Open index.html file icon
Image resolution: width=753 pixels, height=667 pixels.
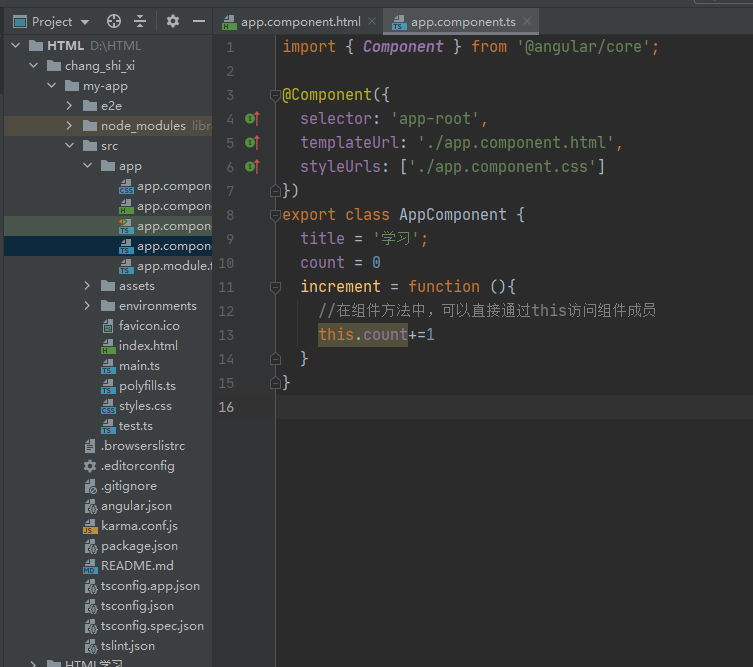pos(108,346)
